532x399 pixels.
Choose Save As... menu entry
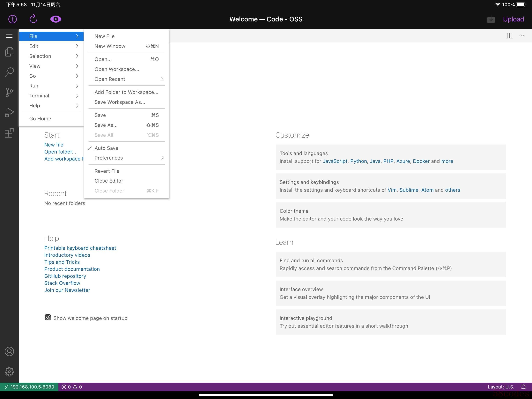tap(127, 125)
